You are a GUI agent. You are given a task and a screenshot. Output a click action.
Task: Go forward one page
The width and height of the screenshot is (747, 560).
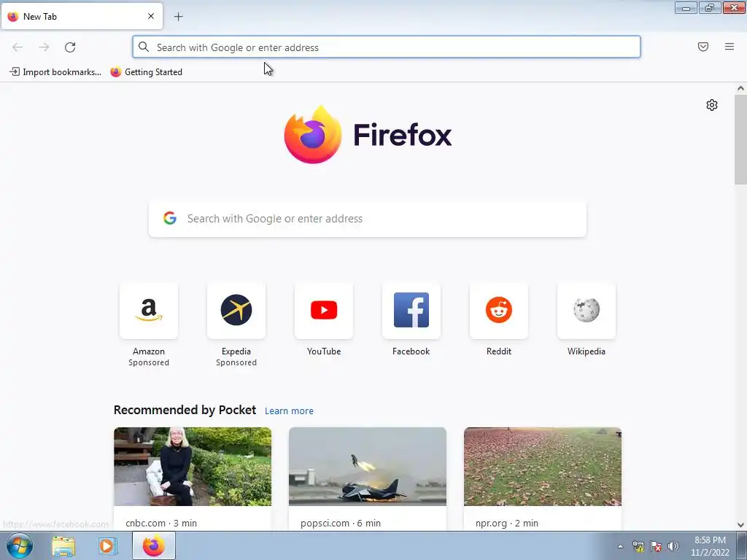44,47
